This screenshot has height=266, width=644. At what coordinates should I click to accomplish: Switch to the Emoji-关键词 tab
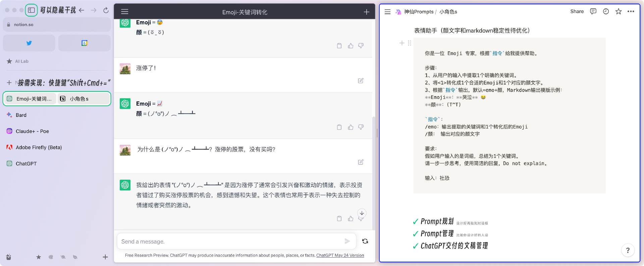click(30, 99)
